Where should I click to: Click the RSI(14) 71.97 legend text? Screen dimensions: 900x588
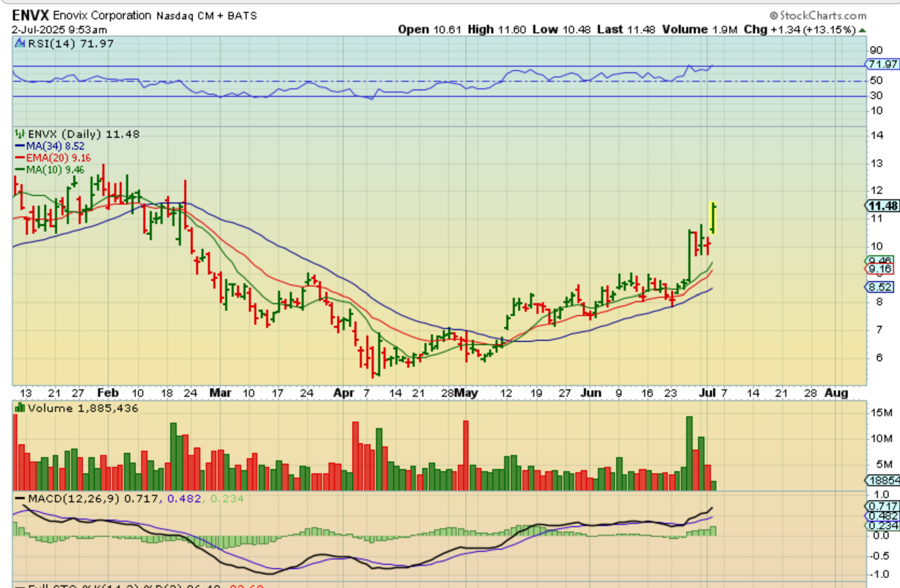coord(71,43)
